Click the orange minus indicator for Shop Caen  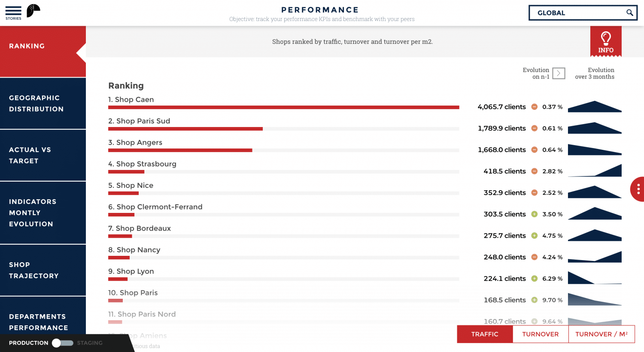coord(535,107)
